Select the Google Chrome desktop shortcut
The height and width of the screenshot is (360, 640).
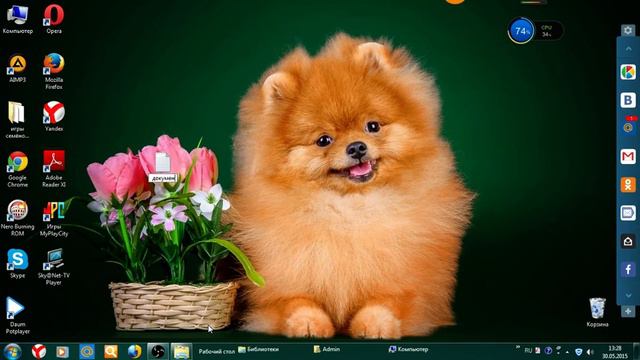click(x=18, y=169)
